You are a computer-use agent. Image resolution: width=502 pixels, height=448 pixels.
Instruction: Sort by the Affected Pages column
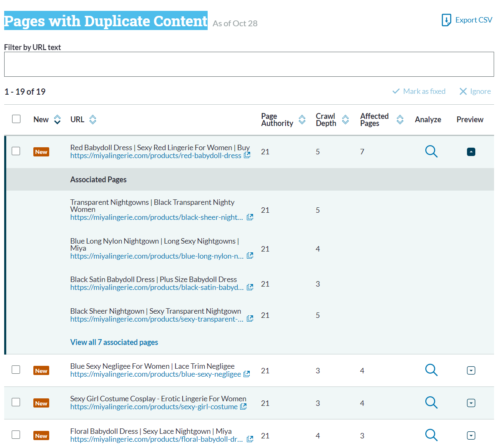pyautogui.click(x=400, y=120)
